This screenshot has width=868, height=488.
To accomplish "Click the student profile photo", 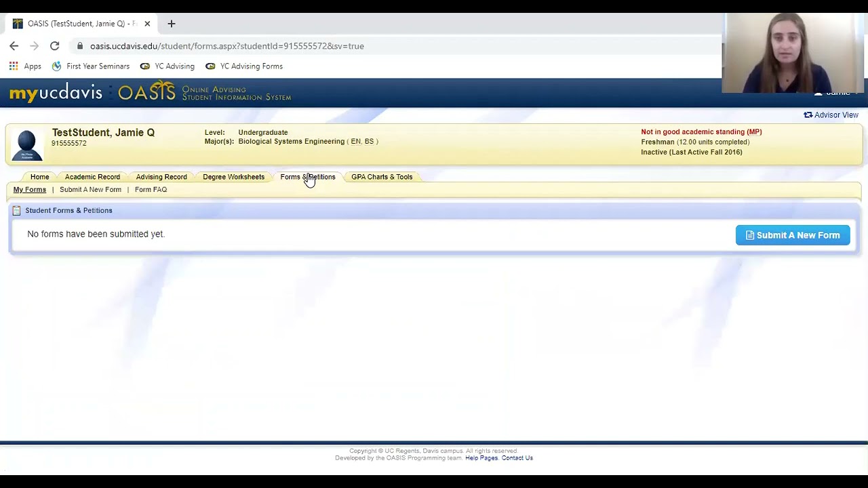I will pos(27,144).
